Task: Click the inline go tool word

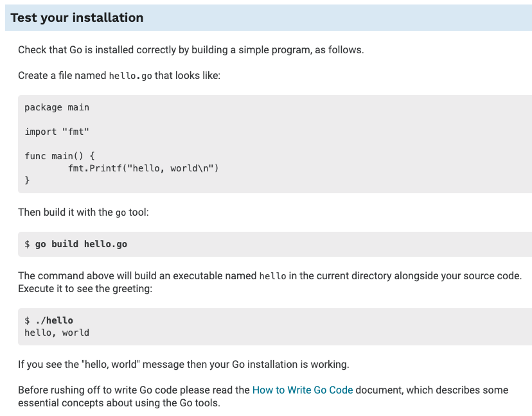Action: (x=121, y=213)
